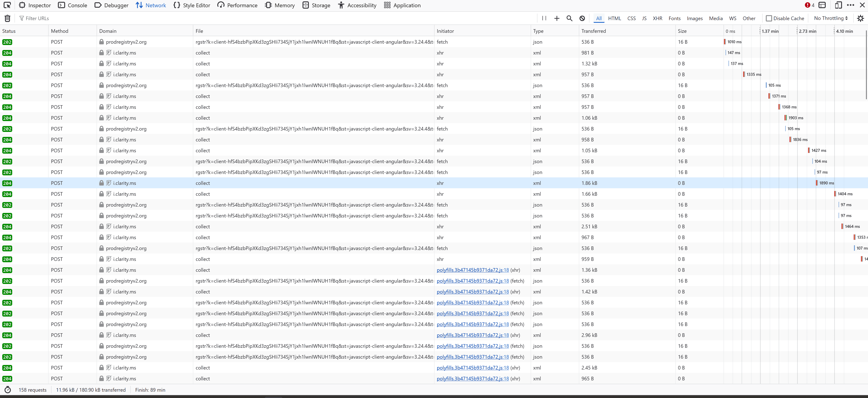The width and height of the screenshot is (868, 398).
Task: Enable the Disable Cache checkbox
Action: 769,18
